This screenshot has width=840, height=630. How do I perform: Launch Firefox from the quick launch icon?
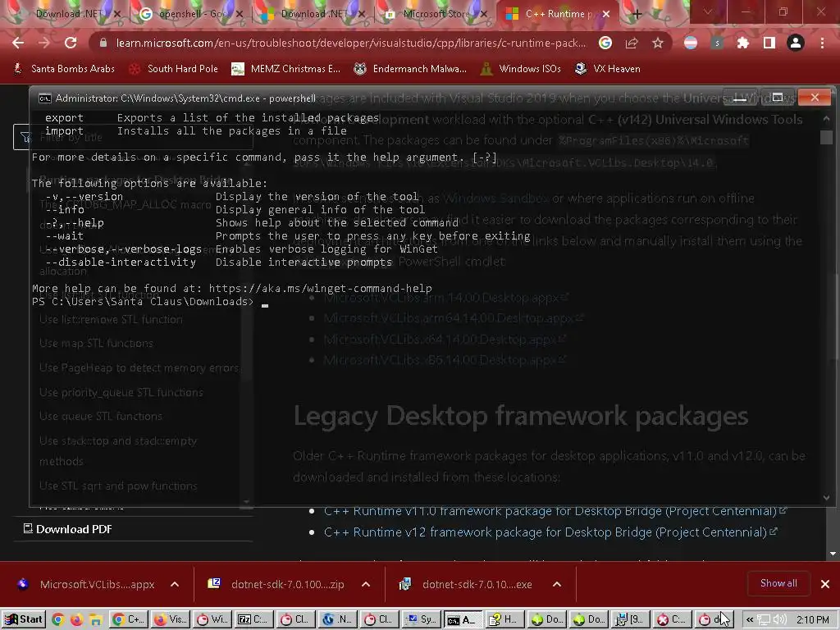(x=76, y=620)
